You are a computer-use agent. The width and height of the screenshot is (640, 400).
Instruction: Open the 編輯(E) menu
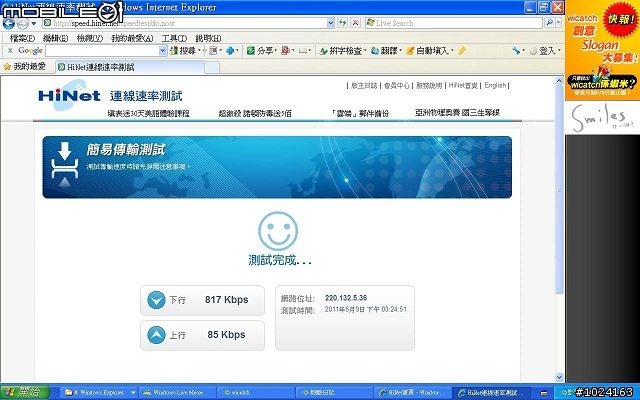point(55,38)
